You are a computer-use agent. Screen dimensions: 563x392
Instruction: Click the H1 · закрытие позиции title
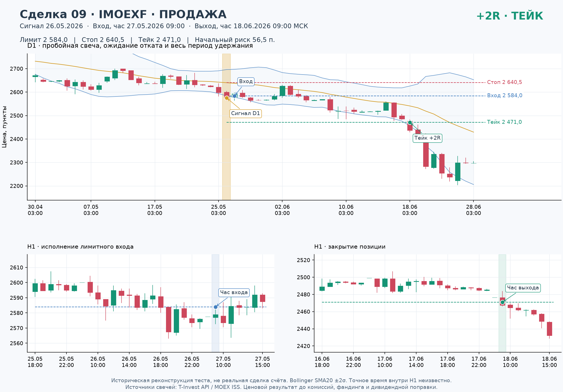tap(350, 247)
